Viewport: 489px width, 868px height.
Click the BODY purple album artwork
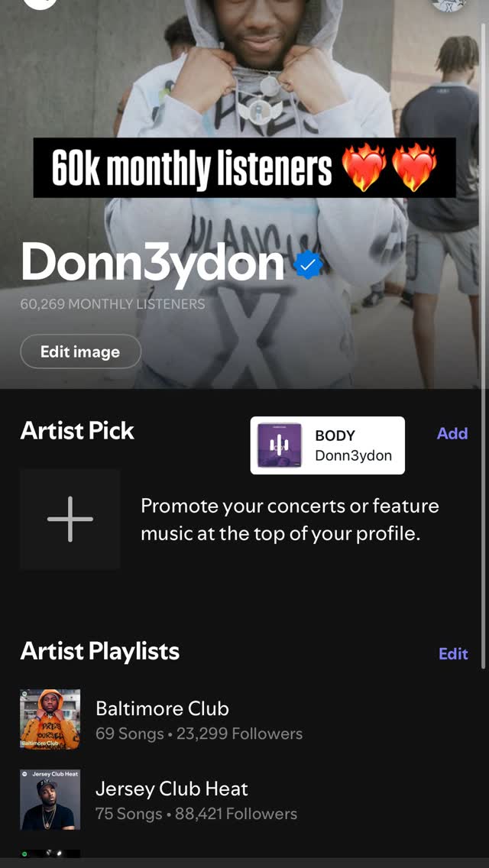tap(280, 445)
